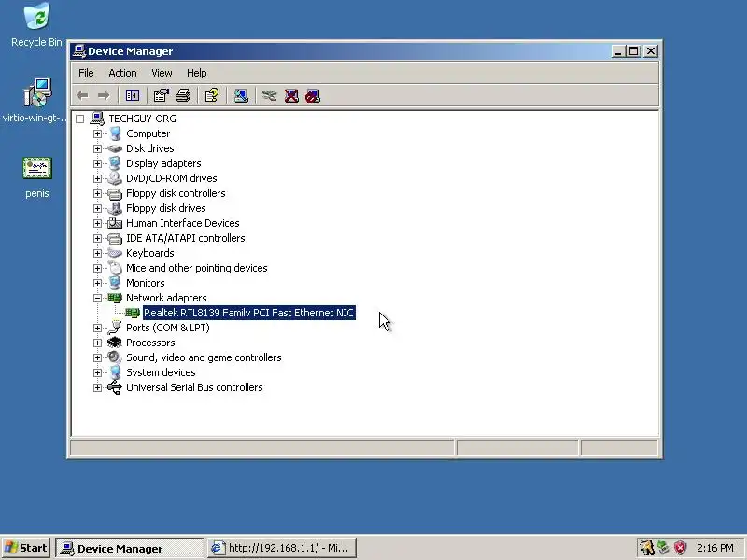Click the Update driver toolbar icon

[269, 96]
